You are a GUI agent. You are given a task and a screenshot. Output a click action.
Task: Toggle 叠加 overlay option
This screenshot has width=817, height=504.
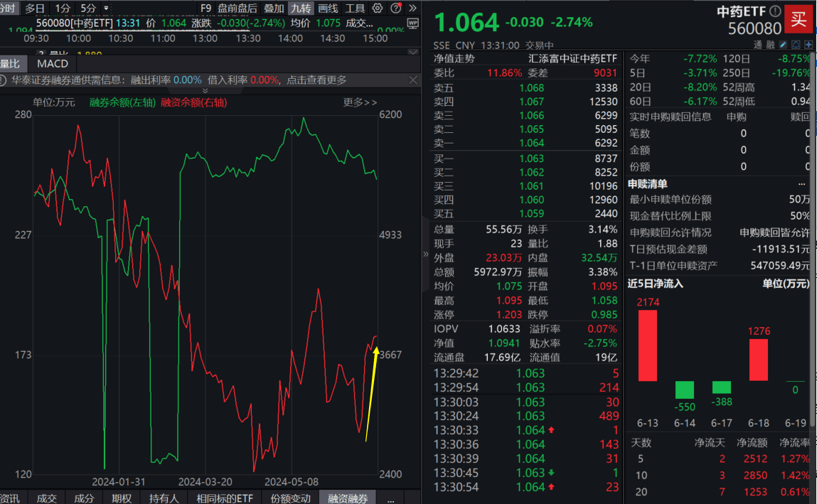pyautogui.click(x=274, y=9)
